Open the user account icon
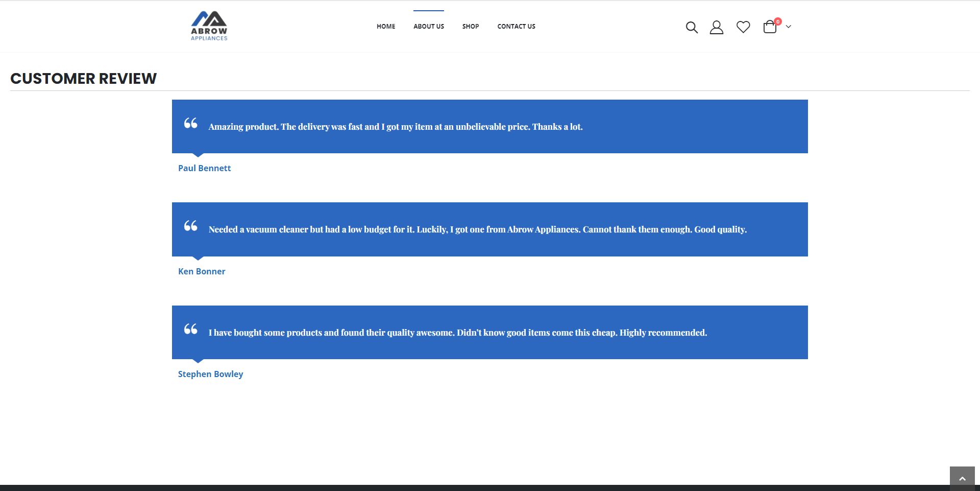 (x=716, y=27)
